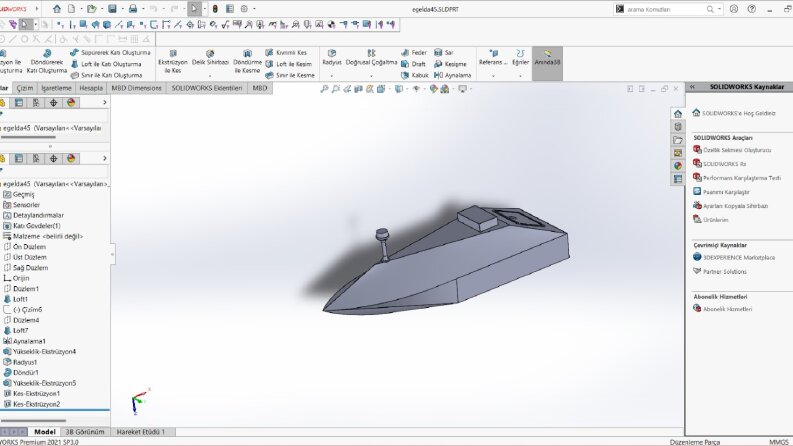This screenshot has height=446, width=793.
Task: Toggle the split-right panel icon in the viewport corner
Action: tap(641, 88)
